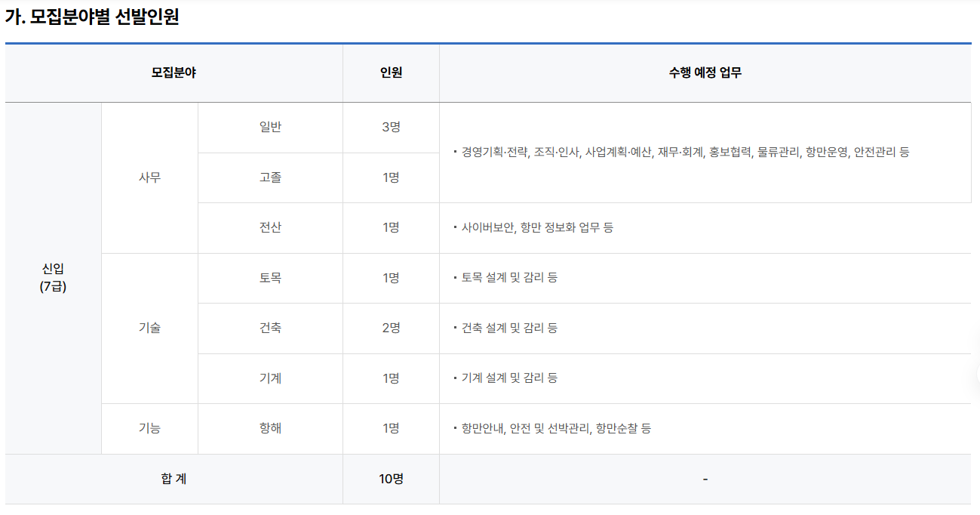Image resolution: width=980 pixels, height=515 pixels.
Task: Select the '모집분야' column header
Action: (174, 73)
